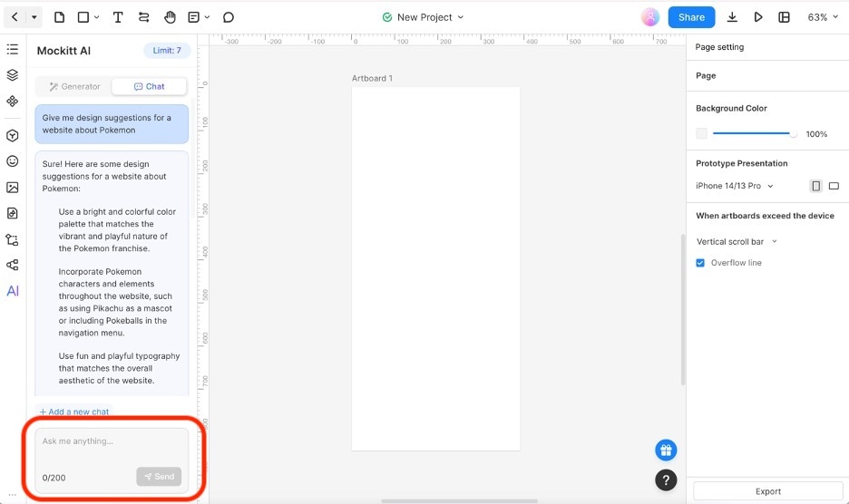The height and width of the screenshot is (504, 849).
Task: Toggle the Overflow line checkbox
Action: [x=700, y=263]
